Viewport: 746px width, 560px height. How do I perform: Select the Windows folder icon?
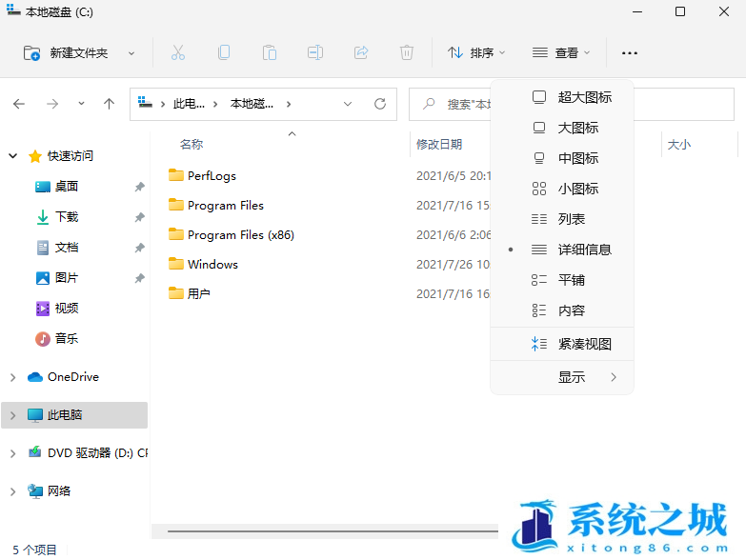click(x=176, y=264)
